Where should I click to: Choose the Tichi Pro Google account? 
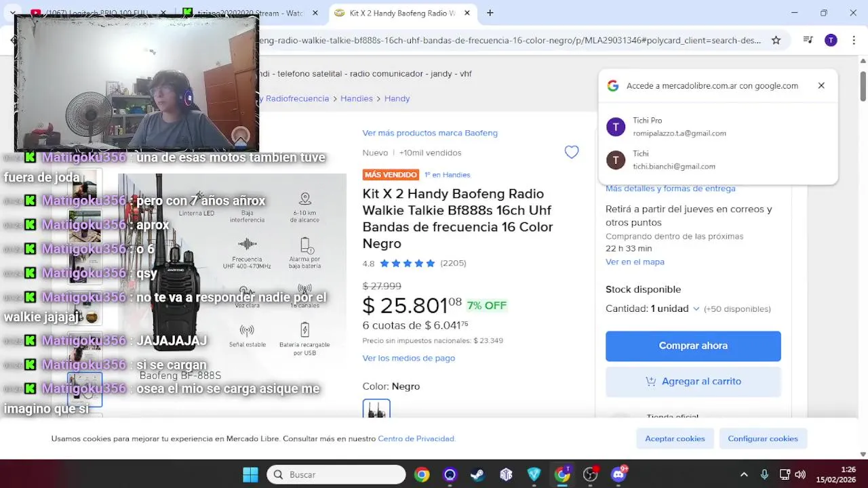tap(718, 127)
